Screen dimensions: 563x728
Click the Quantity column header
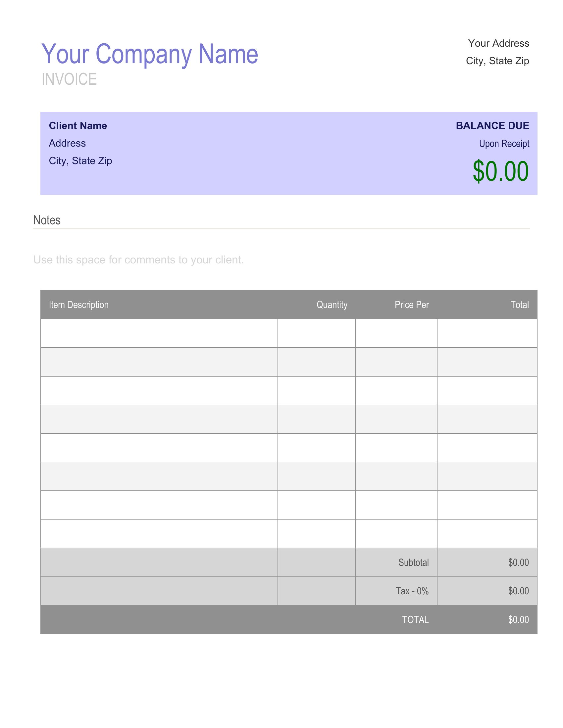332,305
